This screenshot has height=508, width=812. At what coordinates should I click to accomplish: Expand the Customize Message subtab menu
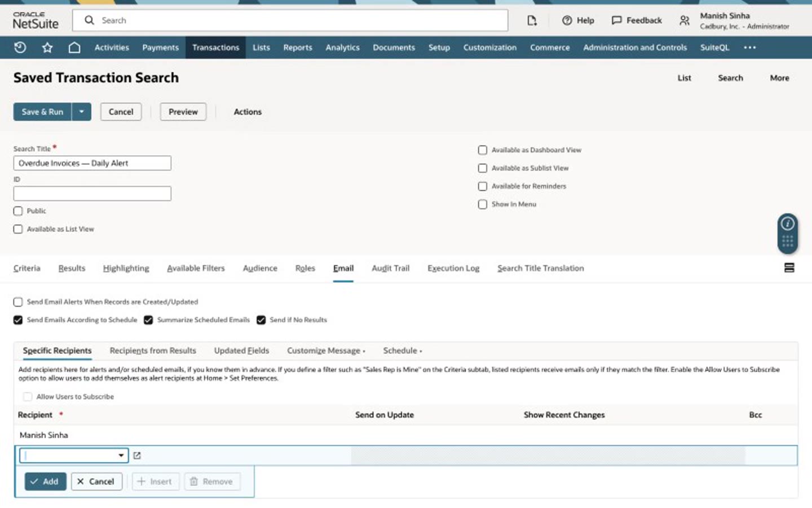click(326, 351)
